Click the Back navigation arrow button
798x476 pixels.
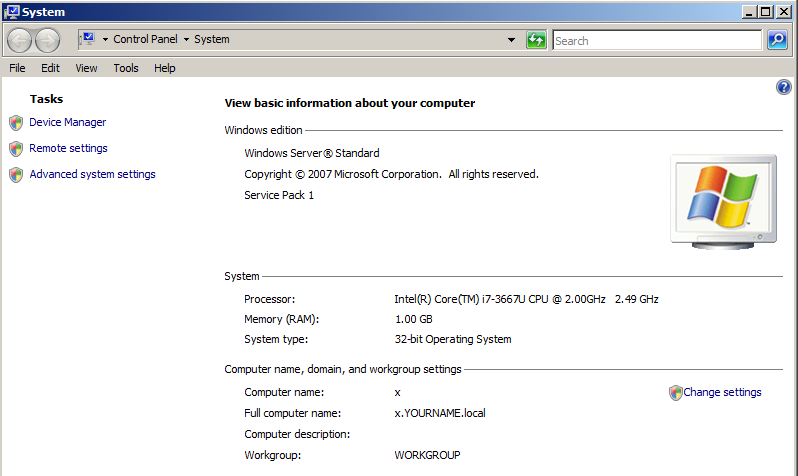point(19,40)
